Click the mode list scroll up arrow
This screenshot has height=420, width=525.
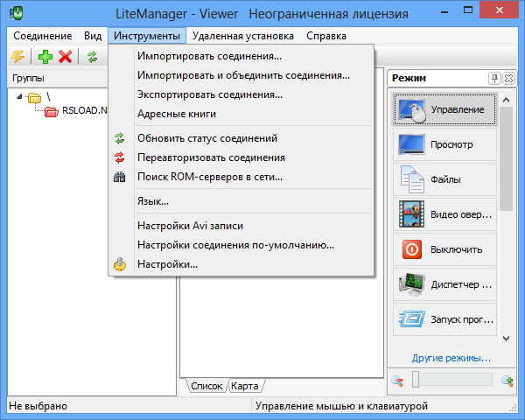507,100
